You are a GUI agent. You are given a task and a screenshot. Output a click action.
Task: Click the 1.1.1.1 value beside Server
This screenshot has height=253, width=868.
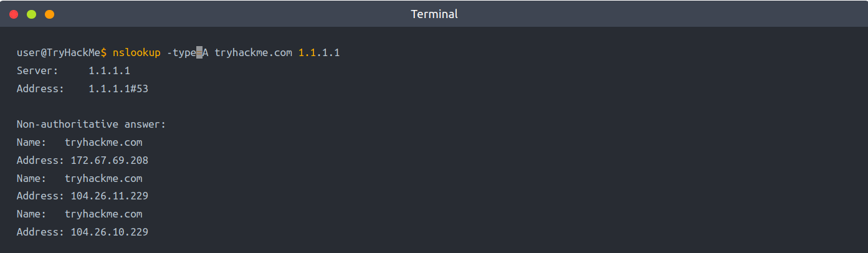click(x=109, y=71)
